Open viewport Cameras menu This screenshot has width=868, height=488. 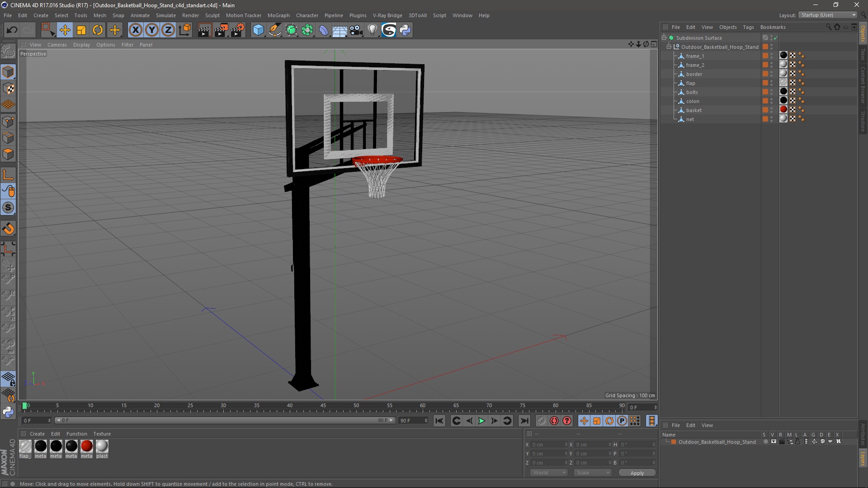tap(57, 45)
